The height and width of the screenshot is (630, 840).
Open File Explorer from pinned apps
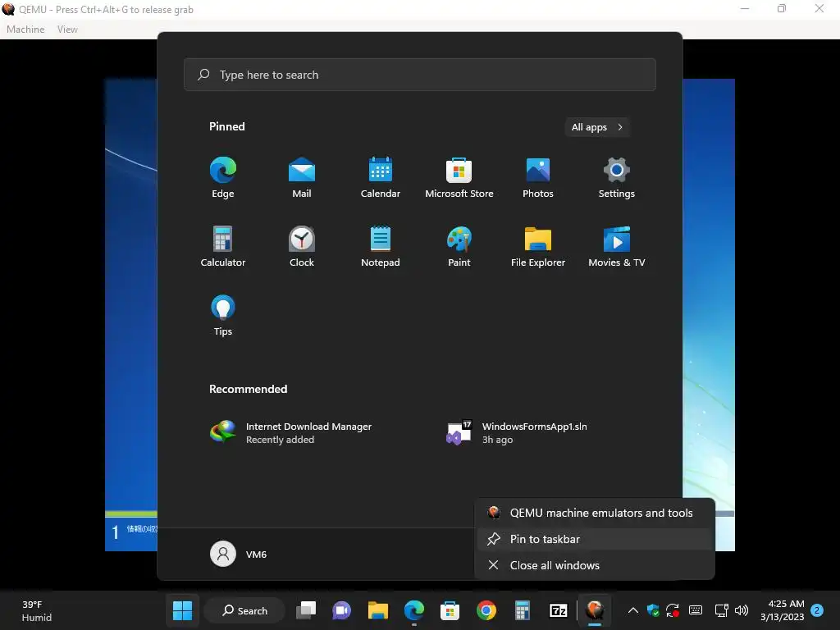pos(538,246)
